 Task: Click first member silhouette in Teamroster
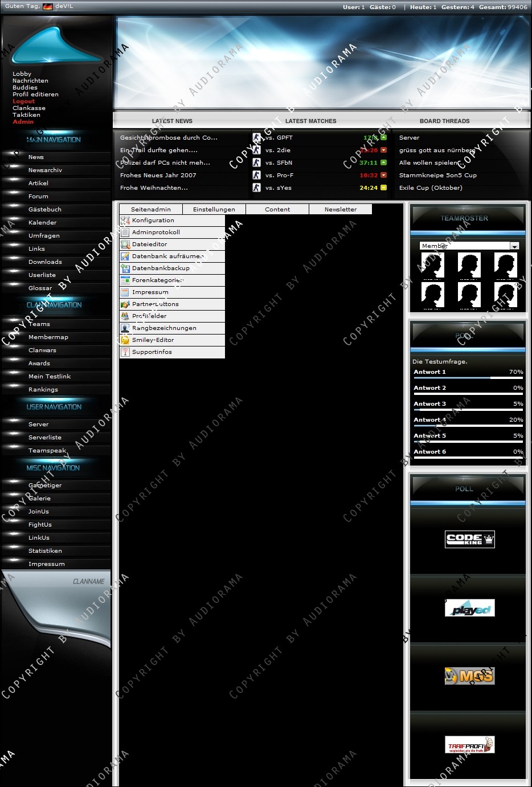(x=432, y=266)
